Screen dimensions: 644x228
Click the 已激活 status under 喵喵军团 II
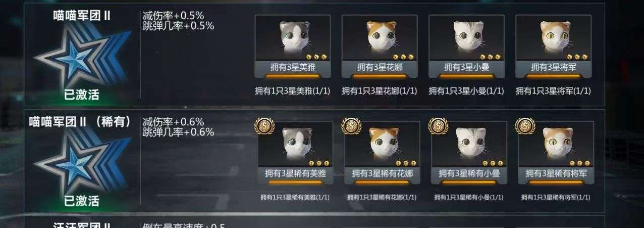[x=82, y=95]
